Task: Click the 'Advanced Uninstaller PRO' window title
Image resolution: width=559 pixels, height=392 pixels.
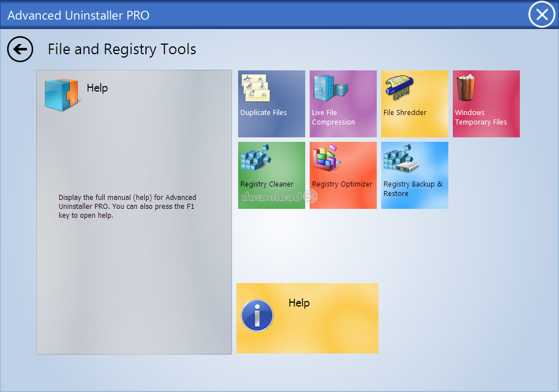Action: coord(78,15)
